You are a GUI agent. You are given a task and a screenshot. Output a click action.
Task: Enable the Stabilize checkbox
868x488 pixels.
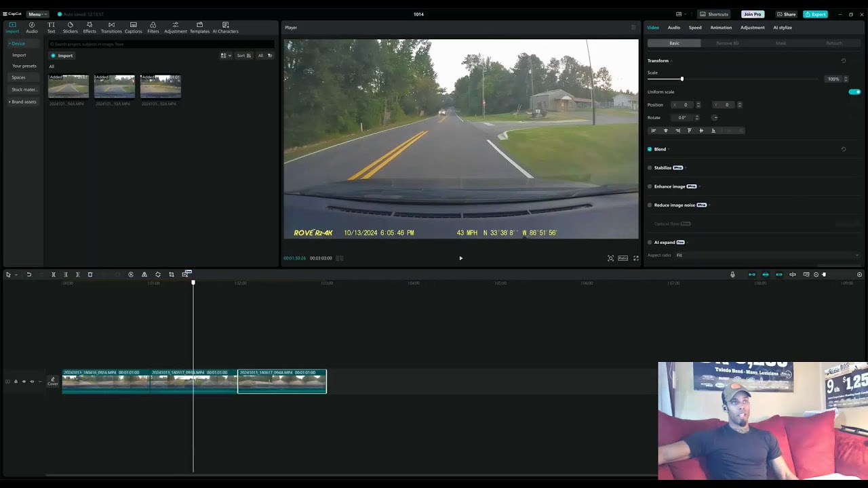point(650,167)
